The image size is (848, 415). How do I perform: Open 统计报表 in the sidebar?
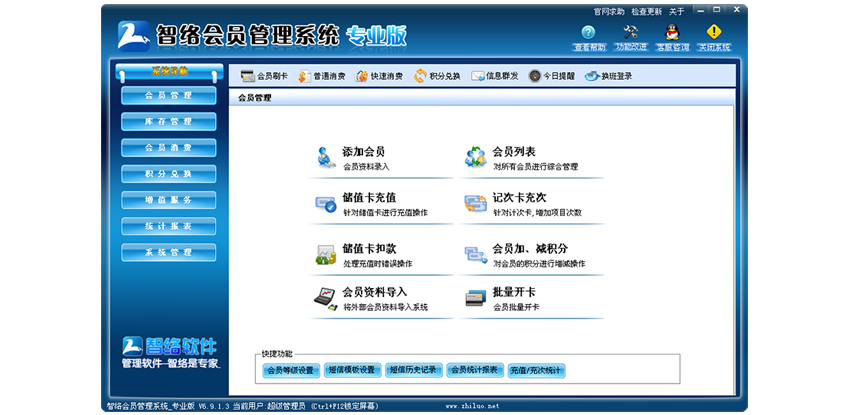click(169, 226)
